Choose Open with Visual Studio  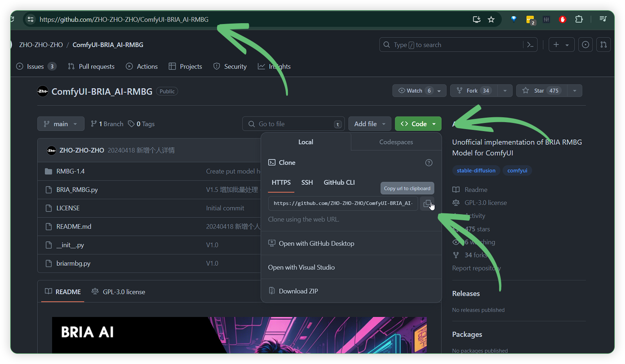[301, 267]
